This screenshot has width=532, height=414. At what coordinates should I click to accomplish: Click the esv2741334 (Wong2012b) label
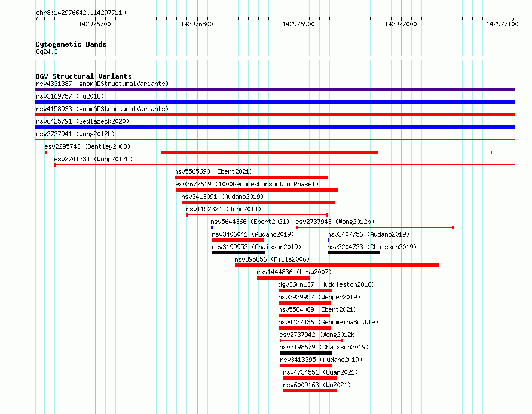click(93, 159)
